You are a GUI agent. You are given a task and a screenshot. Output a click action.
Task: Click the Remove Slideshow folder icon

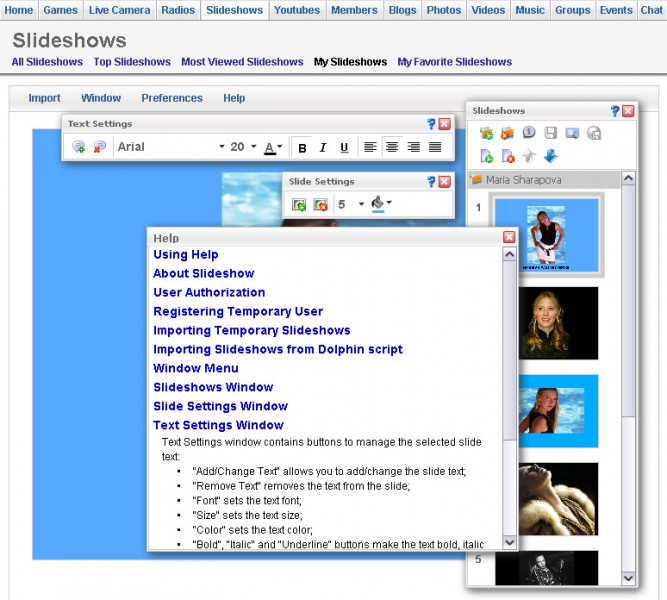(507, 134)
